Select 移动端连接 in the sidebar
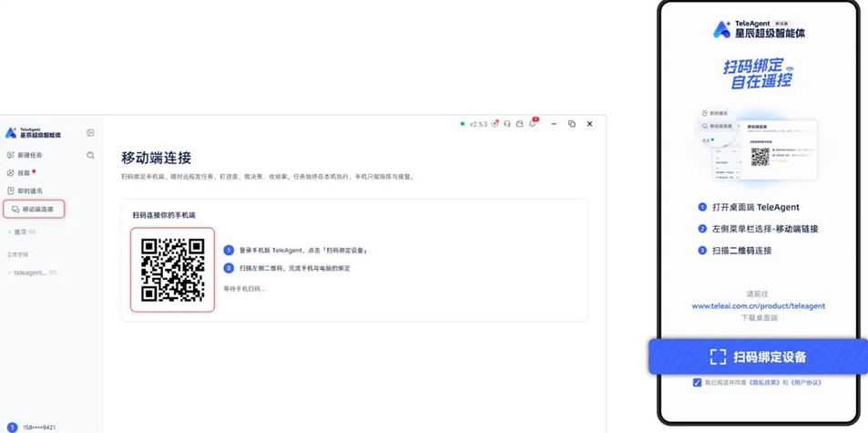Viewport: 868px width, 433px height. tap(34, 210)
